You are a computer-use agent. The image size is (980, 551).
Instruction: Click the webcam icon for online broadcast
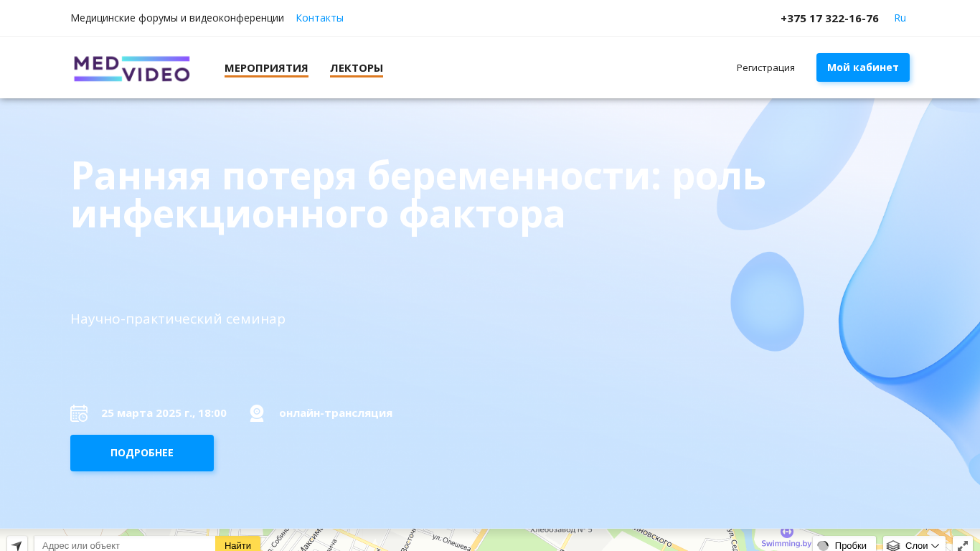point(257,413)
